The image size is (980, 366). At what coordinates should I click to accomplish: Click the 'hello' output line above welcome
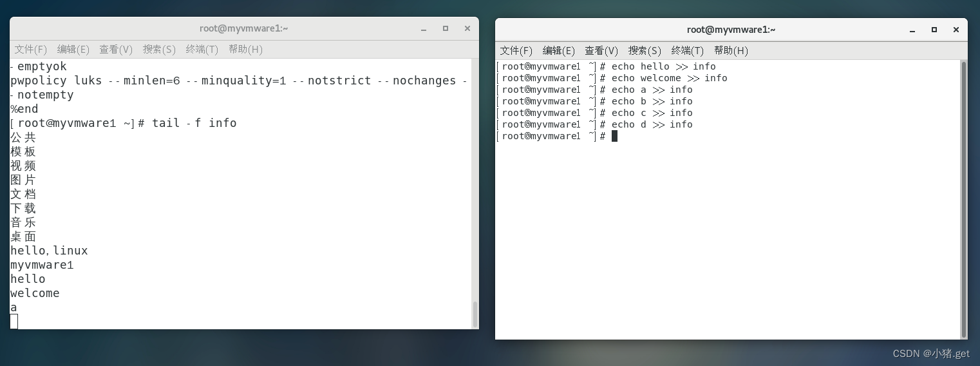[x=28, y=279]
